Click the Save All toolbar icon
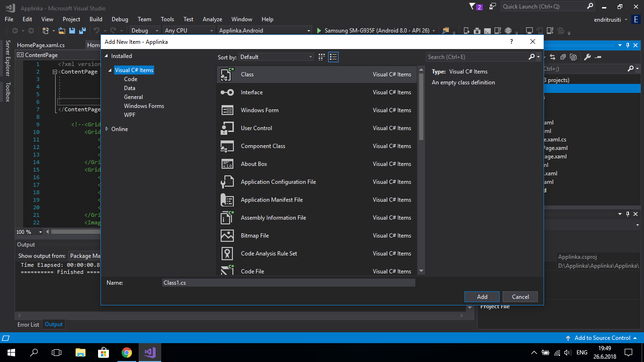644x362 pixels. [x=83, y=30]
